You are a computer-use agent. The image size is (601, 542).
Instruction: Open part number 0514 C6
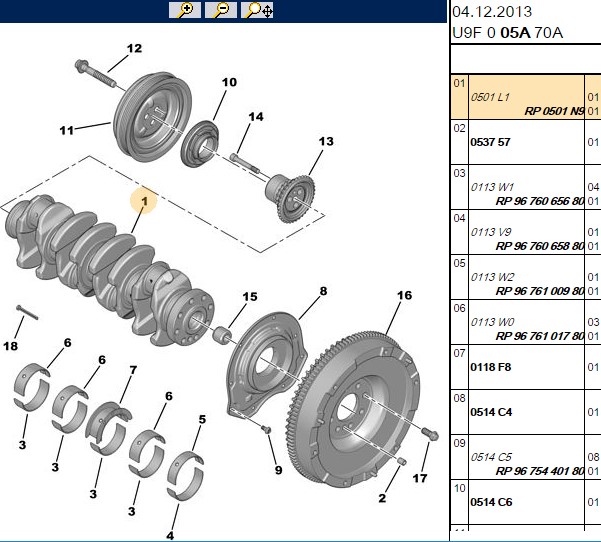pos(491,502)
